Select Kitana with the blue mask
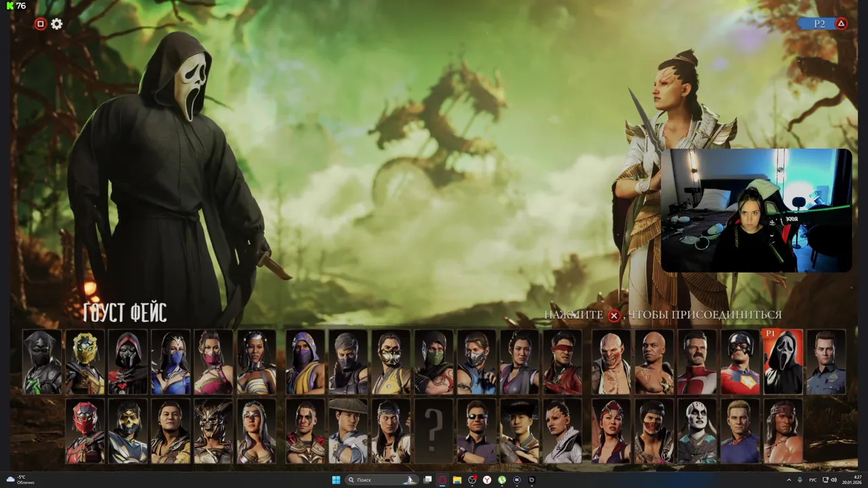The width and height of the screenshot is (868, 488). click(x=170, y=362)
